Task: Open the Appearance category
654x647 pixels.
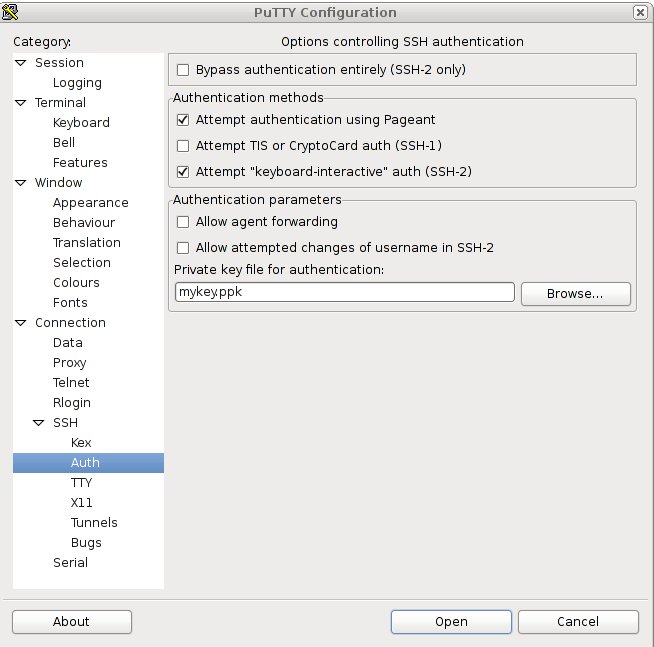Action: (91, 203)
